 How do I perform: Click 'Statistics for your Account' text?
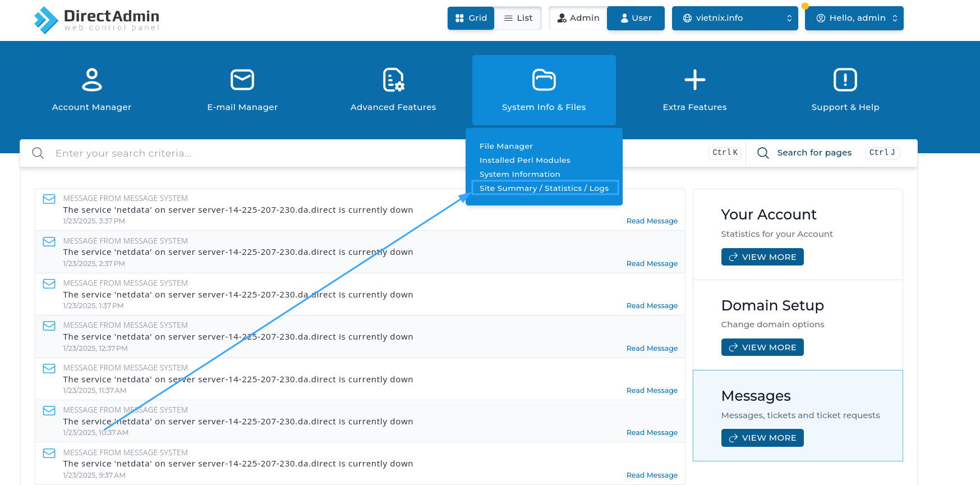pyautogui.click(x=777, y=234)
